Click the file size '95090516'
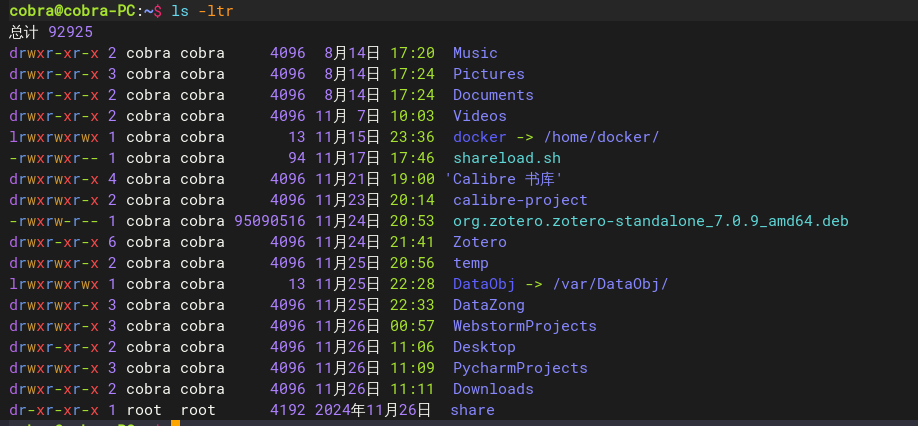This screenshot has width=918, height=426. coord(270,221)
